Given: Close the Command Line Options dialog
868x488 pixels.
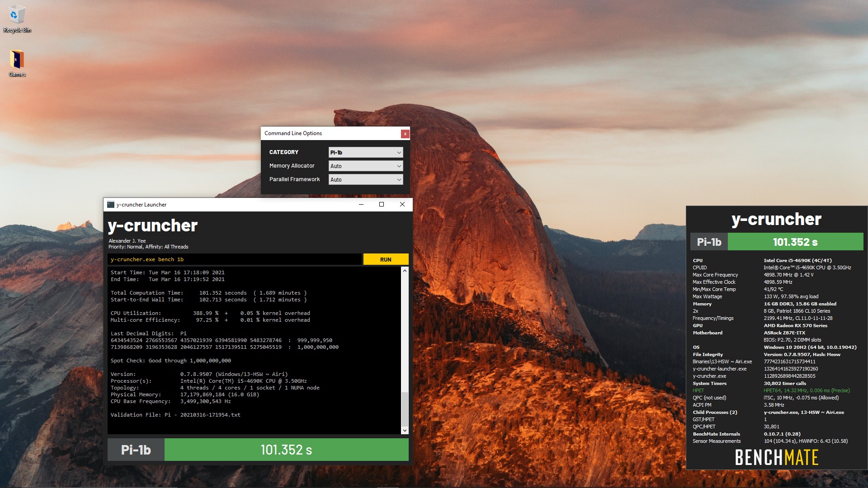Looking at the screenshot, I should 405,134.
